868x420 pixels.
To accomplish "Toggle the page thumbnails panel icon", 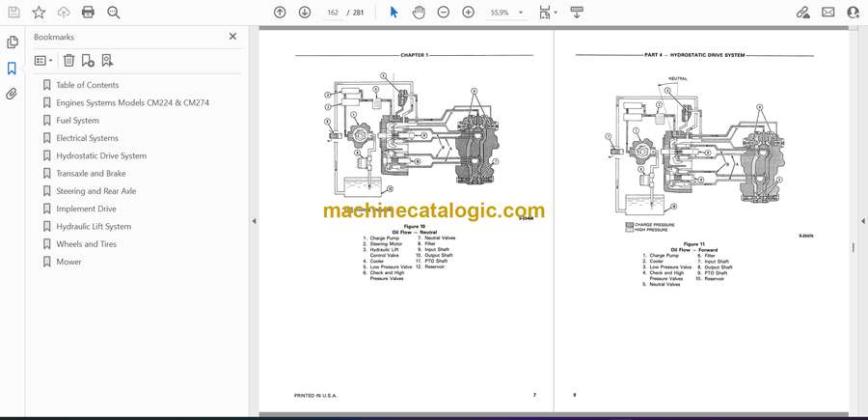I will (x=12, y=42).
